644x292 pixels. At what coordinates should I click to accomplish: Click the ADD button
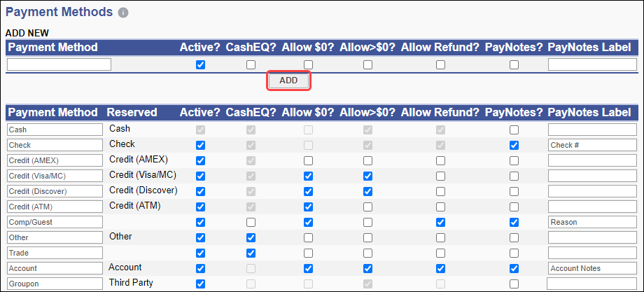pyautogui.click(x=288, y=81)
